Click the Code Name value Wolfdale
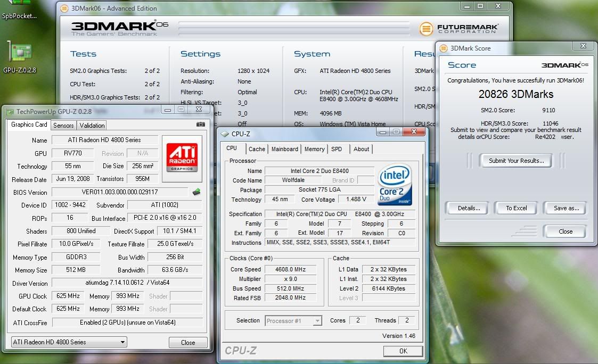Image resolution: width=598 pixels, height=364 pixels. [293, 180]
